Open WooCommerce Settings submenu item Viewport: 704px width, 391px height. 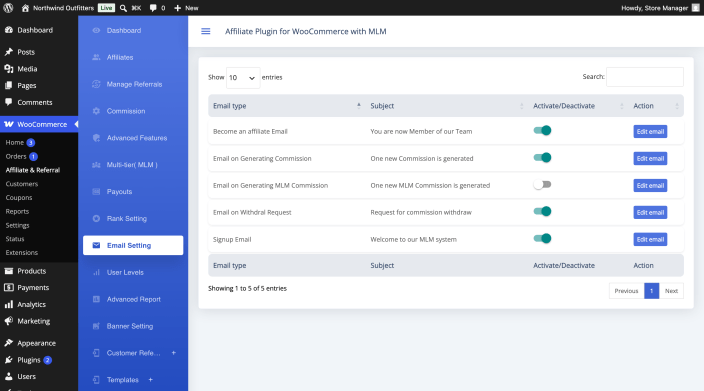17,225
